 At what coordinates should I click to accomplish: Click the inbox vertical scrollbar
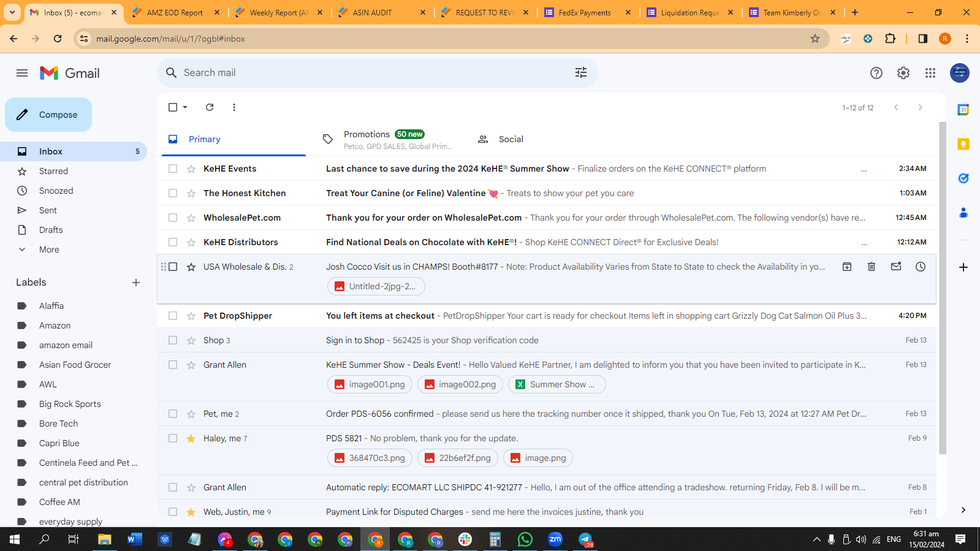pyautogui.click(x=943, y=288)
